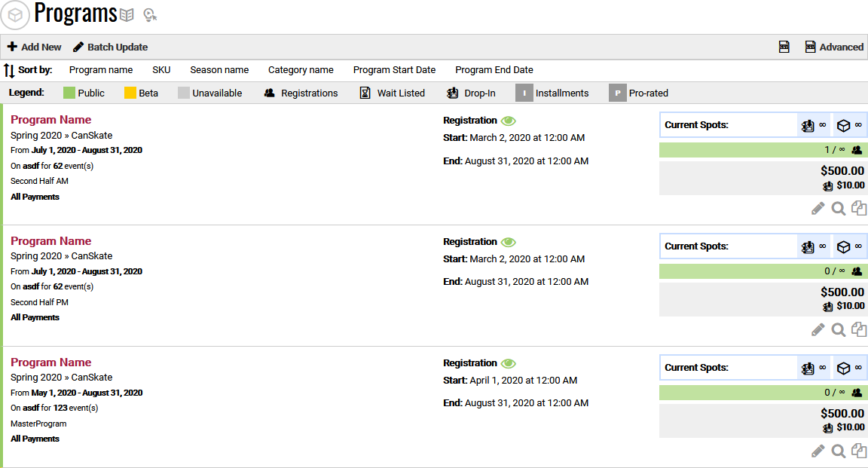868x468 pixels.
Task: Click the pencil icon for MasterProgram
Action: tap(818, 451)
